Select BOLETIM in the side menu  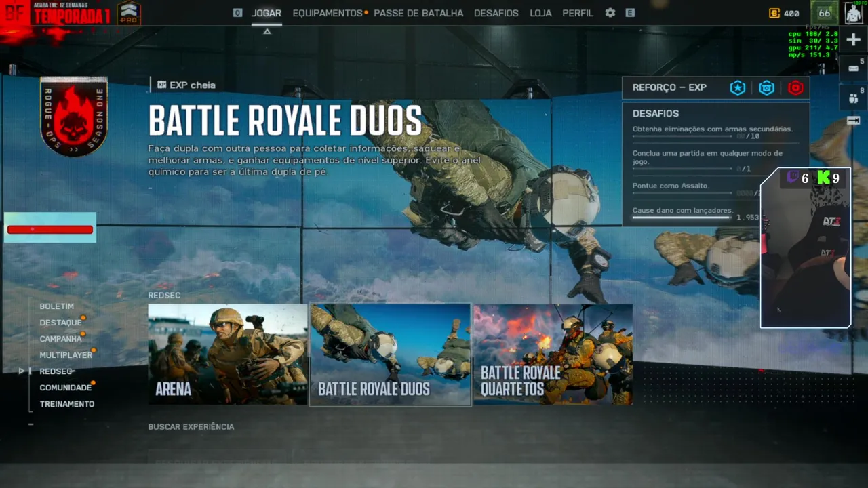[56, 306]
